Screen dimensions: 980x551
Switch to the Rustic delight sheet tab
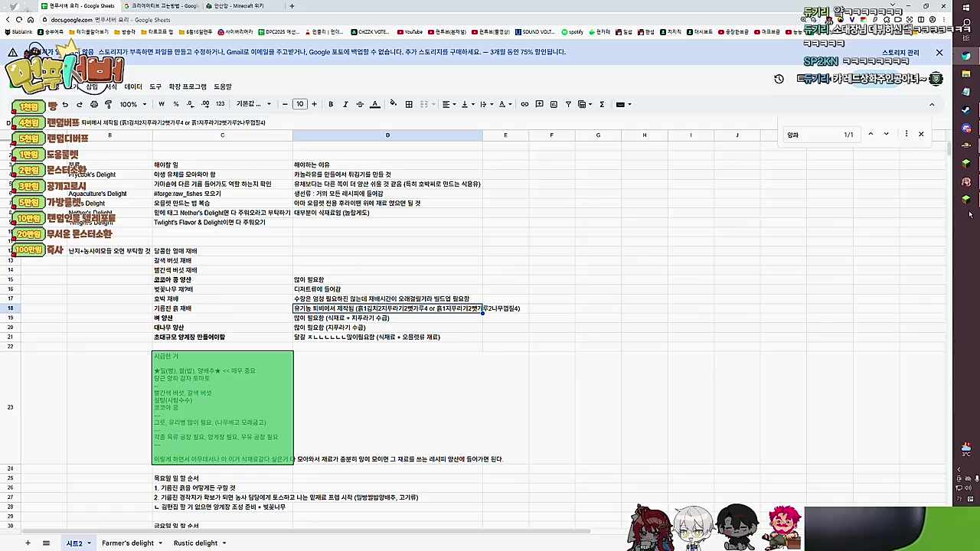click(x=195, y=543)
